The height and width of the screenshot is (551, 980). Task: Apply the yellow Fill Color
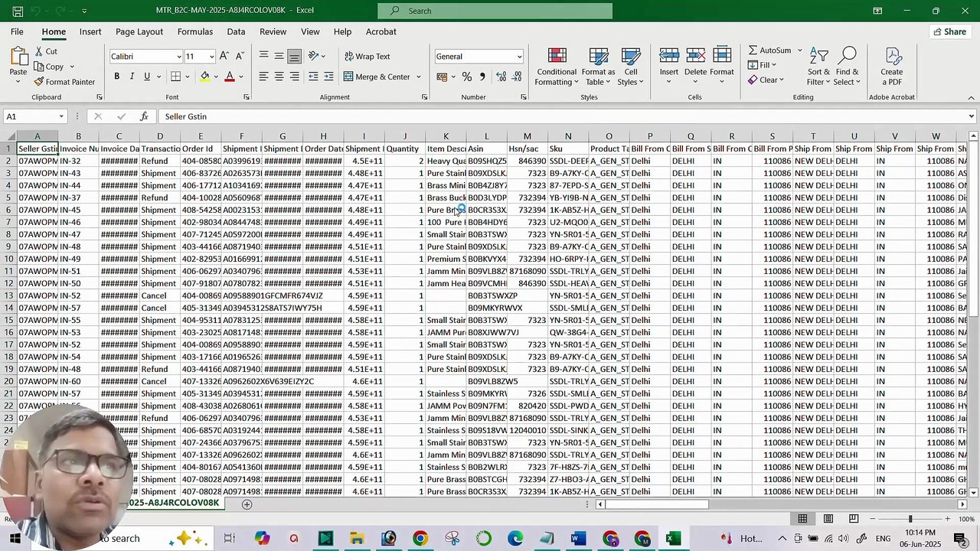[x=204, y=77]
